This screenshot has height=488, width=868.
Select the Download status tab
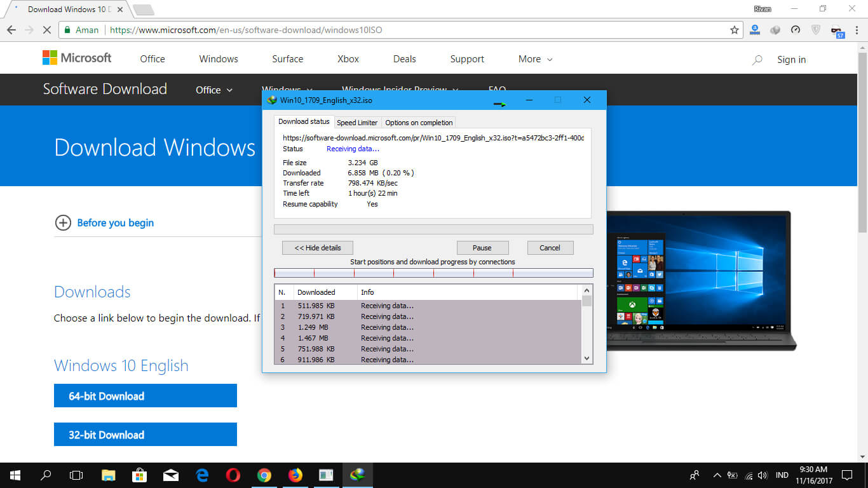pos(304,121)
